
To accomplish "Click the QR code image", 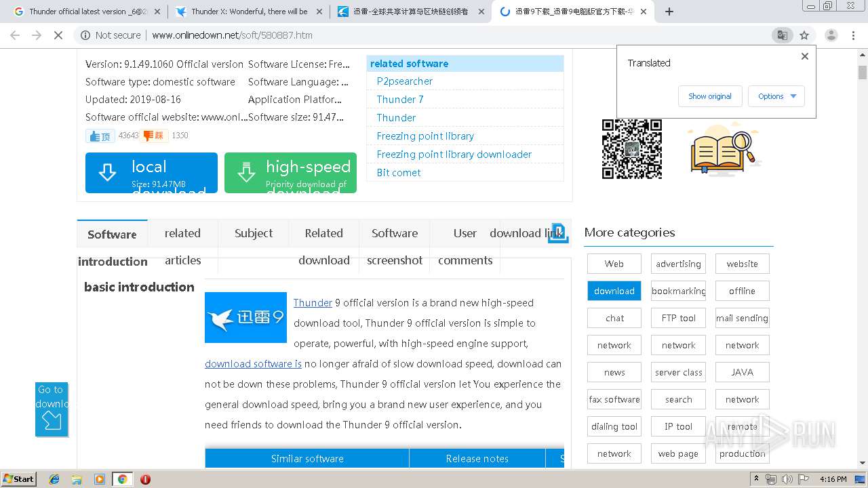I will (631, 149).
